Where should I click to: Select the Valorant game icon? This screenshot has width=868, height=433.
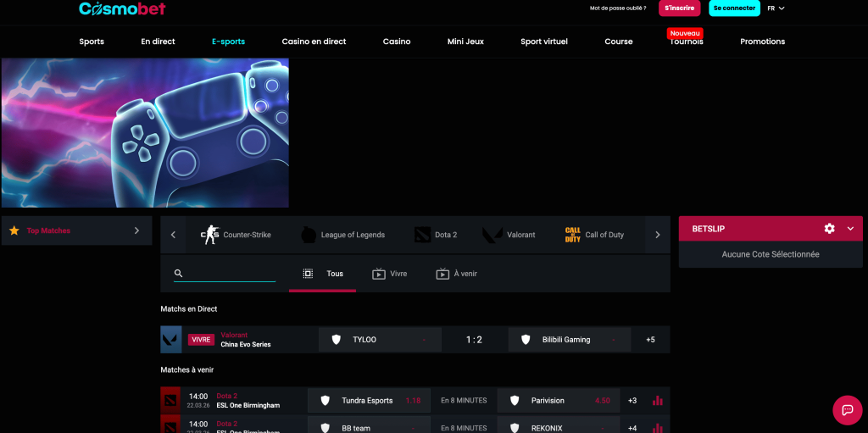point(492,235)
